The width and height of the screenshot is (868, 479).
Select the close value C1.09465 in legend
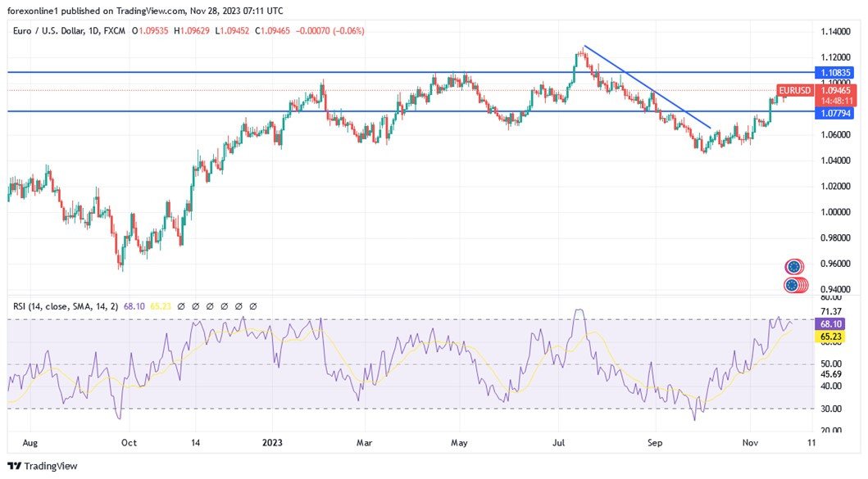point(272,31)
